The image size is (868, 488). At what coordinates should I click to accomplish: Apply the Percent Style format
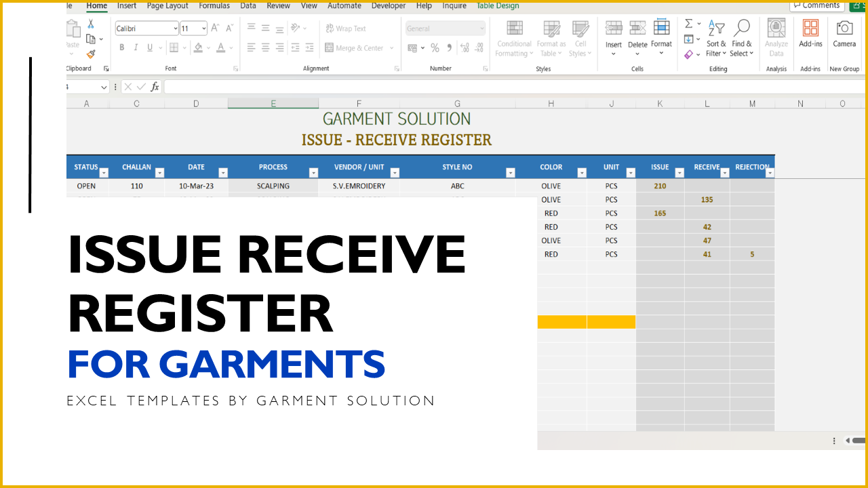pyautogui.click(x=435, y=48)
